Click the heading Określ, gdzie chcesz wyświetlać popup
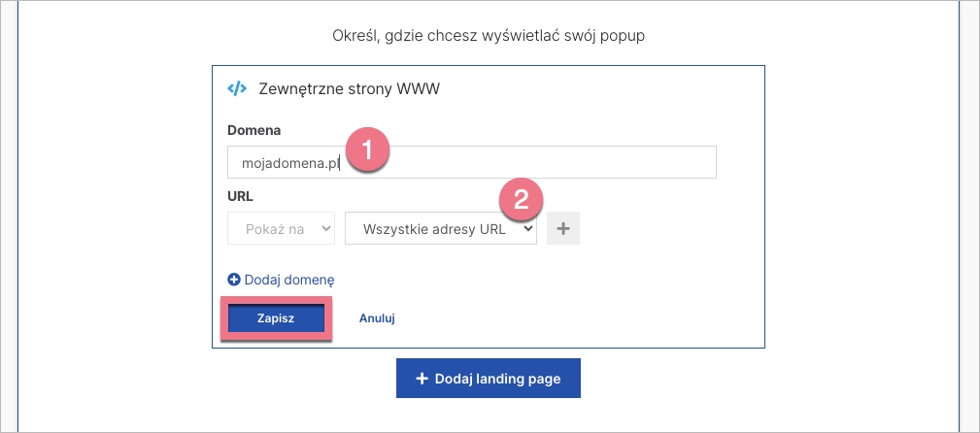This screenshot has height=433, width=980. coord(489,36)
